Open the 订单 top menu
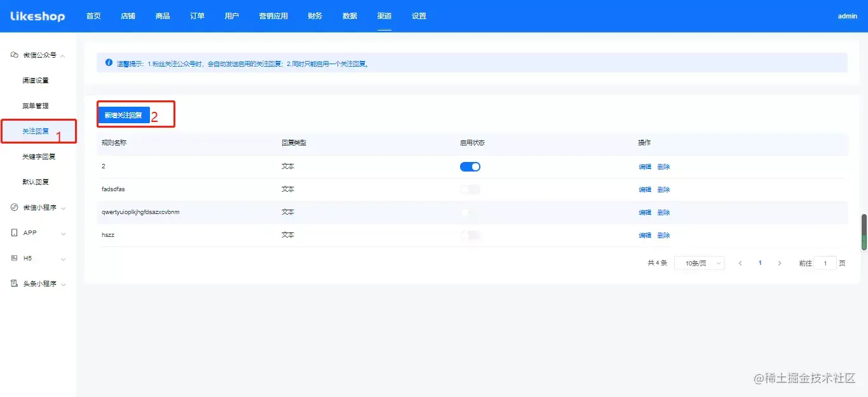This screenshot has height=397, width=868. (197, 16)
